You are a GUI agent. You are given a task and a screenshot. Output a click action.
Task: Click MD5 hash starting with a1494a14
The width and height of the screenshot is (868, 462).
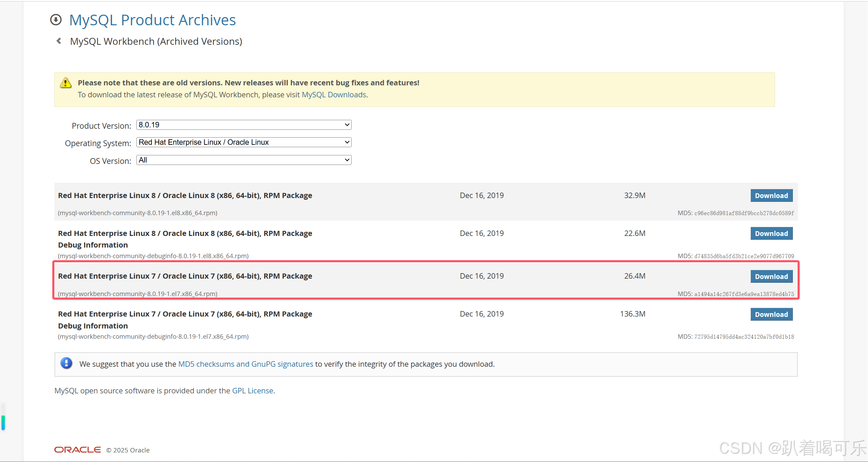[x=744, y=294]
